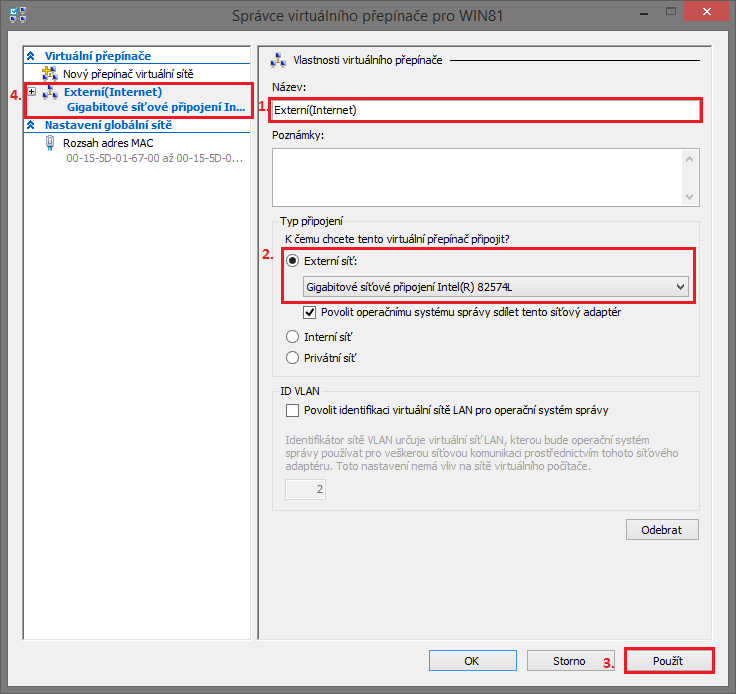Click the Nový přepínač virtuální sítě icon
The image size is (736, 694).
pyautogui.click(x=50, y=74)
